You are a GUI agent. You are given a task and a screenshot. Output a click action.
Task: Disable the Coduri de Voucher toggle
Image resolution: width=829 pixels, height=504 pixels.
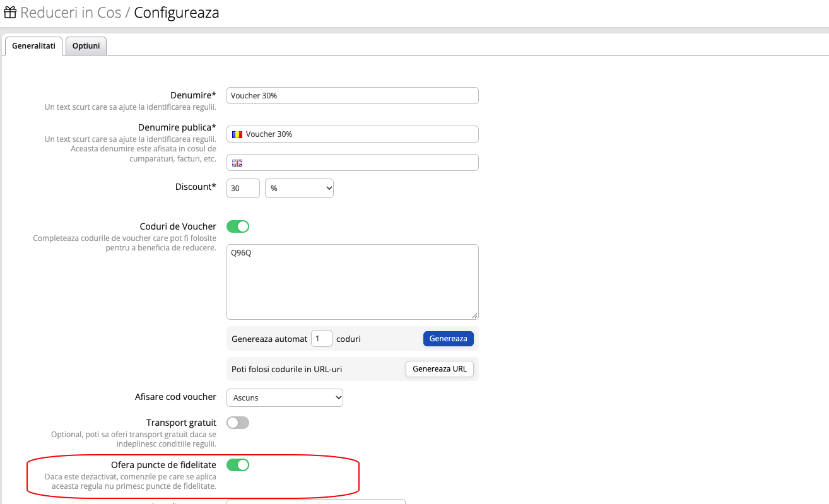[x=238, y=226]
